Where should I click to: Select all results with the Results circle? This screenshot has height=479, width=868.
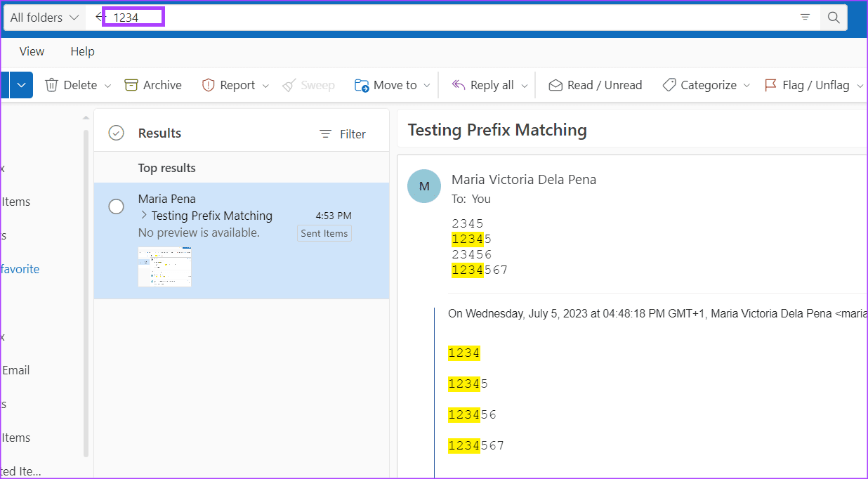coord(117,133)
